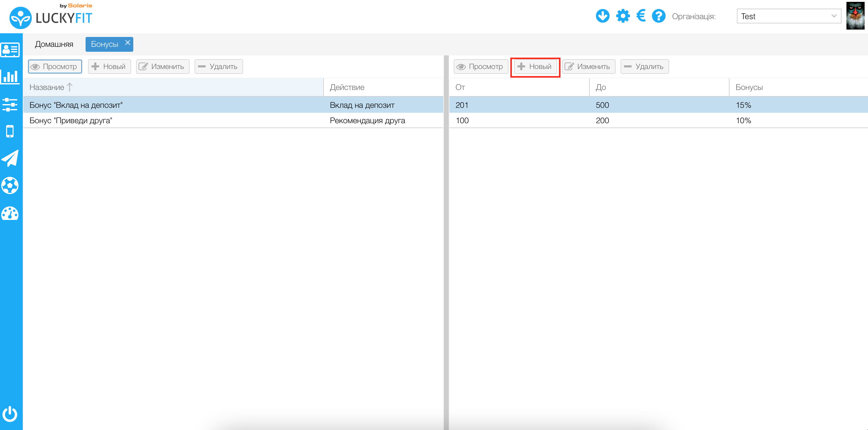868x430 pixels.
Task: Open the help question mark icon
Action: pos(658,16)
